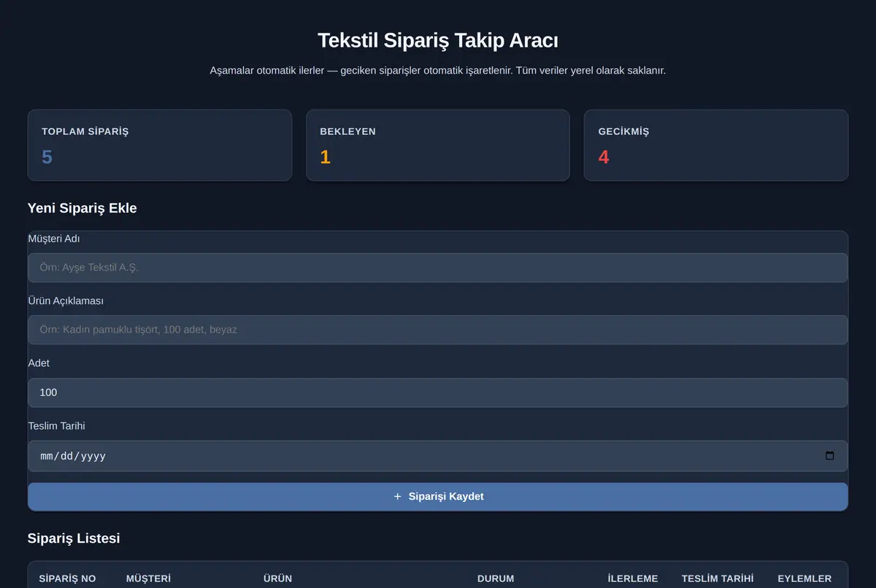Focus the Ürün Açıklaması text field
Viewport: 876px width, 588px height.
(x=438, y=330)
